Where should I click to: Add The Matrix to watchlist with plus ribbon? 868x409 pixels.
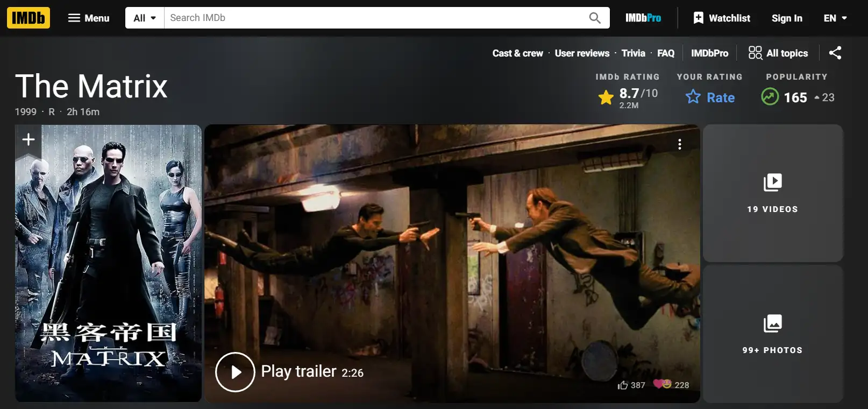pyautogui.click(x=29, y=140)
